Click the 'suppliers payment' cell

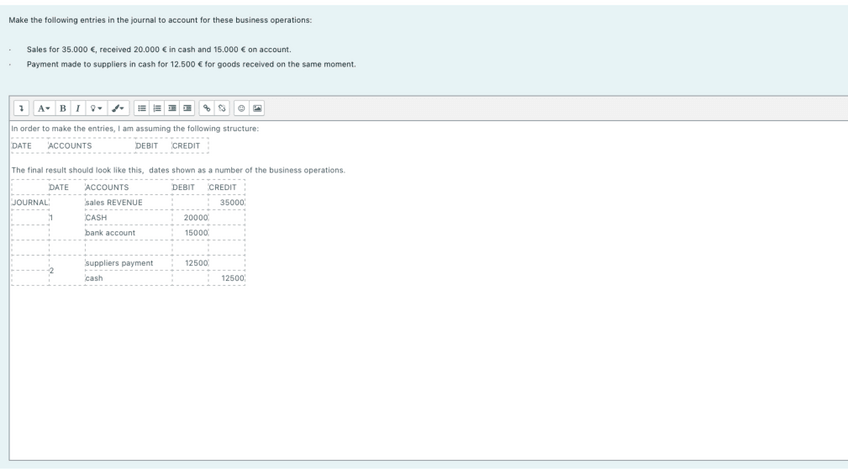[128, 263]
